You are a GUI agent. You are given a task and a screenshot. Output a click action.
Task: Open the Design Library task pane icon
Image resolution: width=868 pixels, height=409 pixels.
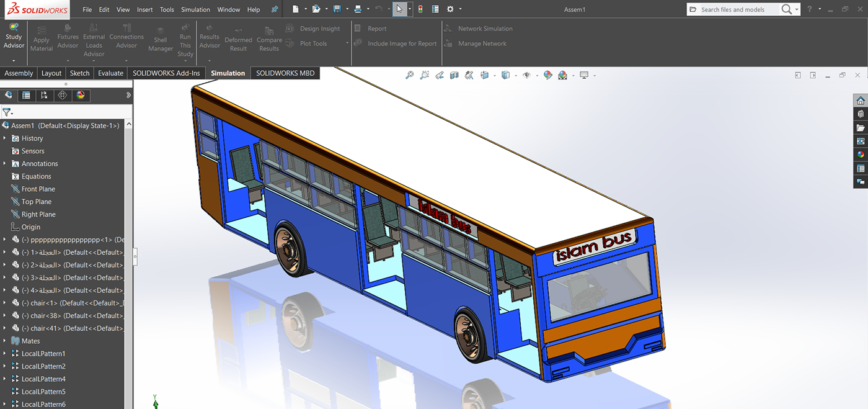(861, 114)
